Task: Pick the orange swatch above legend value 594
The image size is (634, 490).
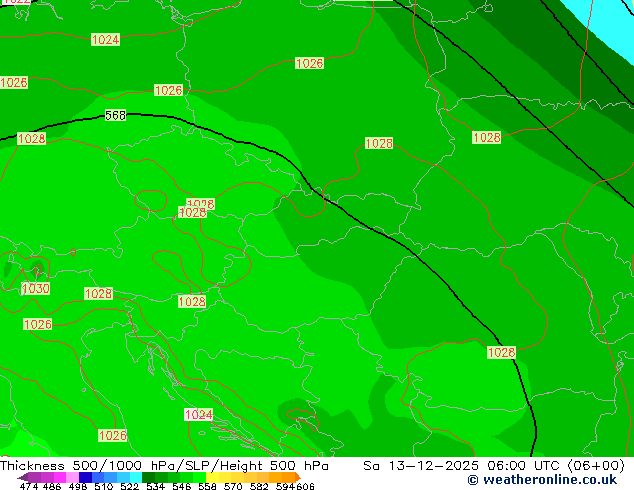Action: pos(288,477)
